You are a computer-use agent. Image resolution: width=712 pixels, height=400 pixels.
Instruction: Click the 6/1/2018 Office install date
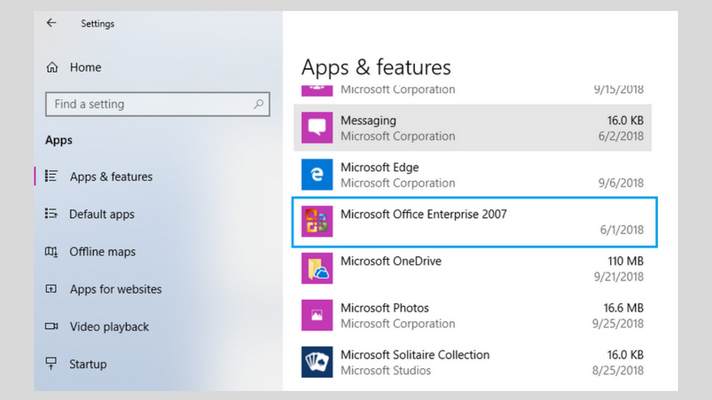click(x=622, y=230)
